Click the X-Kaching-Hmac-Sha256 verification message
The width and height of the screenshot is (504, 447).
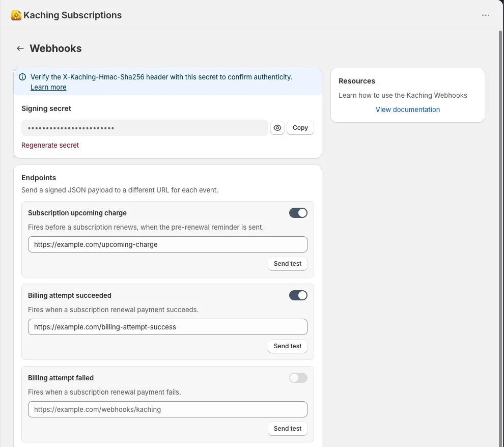pyautogui.click(x=161, y=77)
